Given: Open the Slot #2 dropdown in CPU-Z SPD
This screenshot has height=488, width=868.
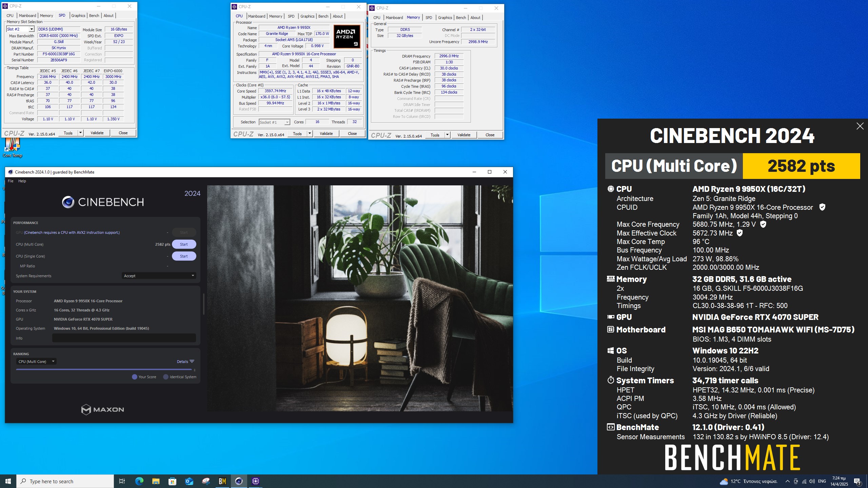Looking at the screenshot, I should (x=20, y=29).
